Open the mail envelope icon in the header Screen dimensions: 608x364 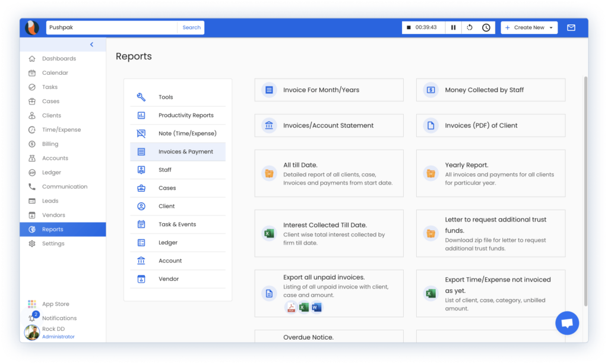(572, 27)
